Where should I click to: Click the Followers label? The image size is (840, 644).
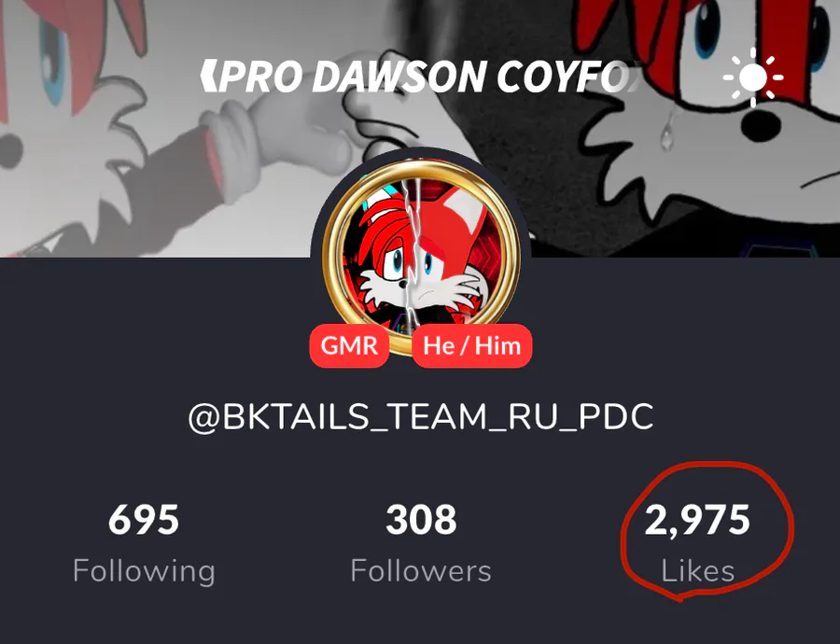click(x=421, y=571)
